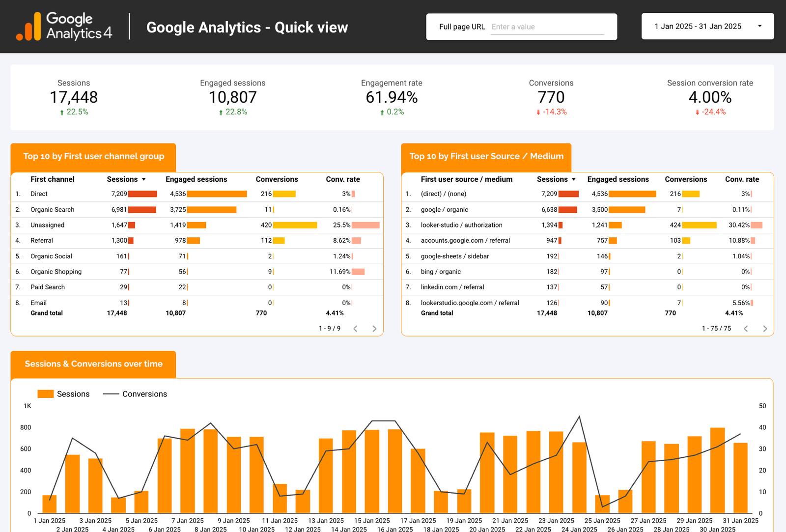Click Engaged sessions header in channel table
This screenshot has width=786, height=532.
pyautogui.click(x=196, y=179)
